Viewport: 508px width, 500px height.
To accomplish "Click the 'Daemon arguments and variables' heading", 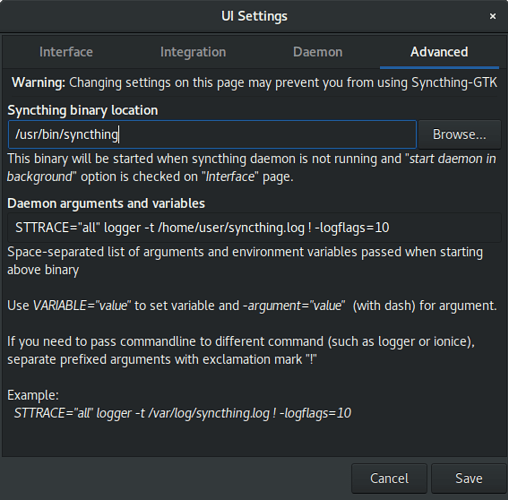I will 106,203.
